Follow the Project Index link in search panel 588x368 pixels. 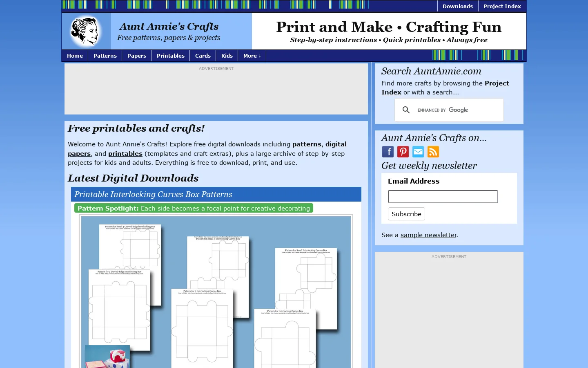[445, 88]
